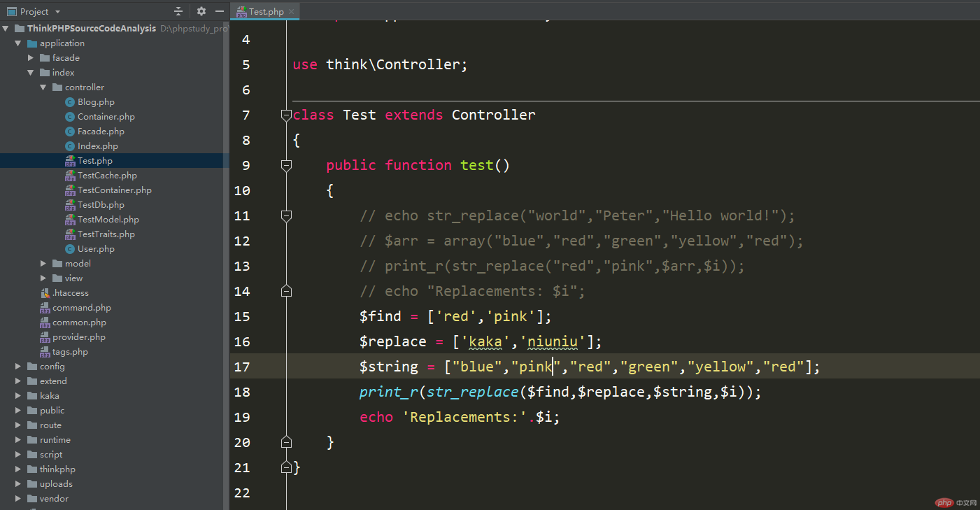The width and height of the screenshot is (980, 510).
Task: Click the class icon beside Blog.php
Action: click(70, 101)
